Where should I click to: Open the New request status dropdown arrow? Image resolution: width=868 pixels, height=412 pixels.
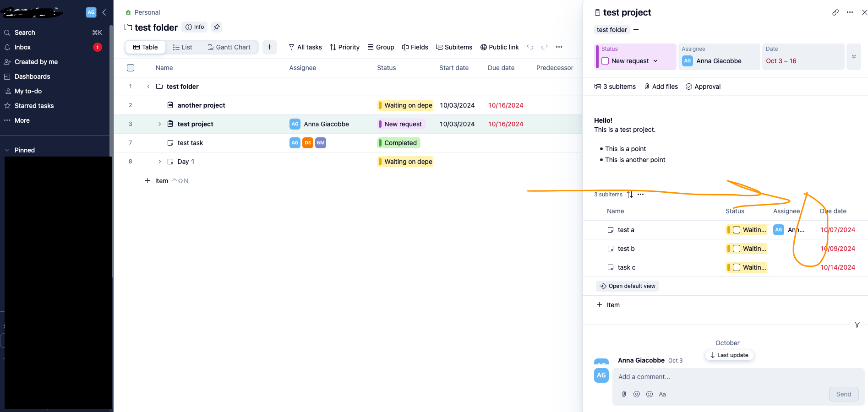click(655, 61)
